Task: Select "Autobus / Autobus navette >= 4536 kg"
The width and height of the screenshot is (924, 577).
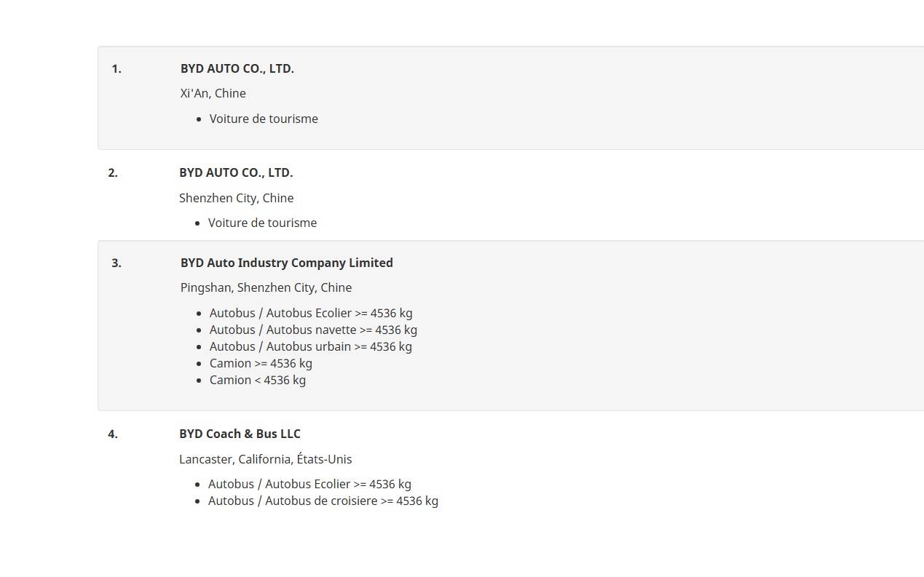Action: pyautogui.click(x=313, y=330)
